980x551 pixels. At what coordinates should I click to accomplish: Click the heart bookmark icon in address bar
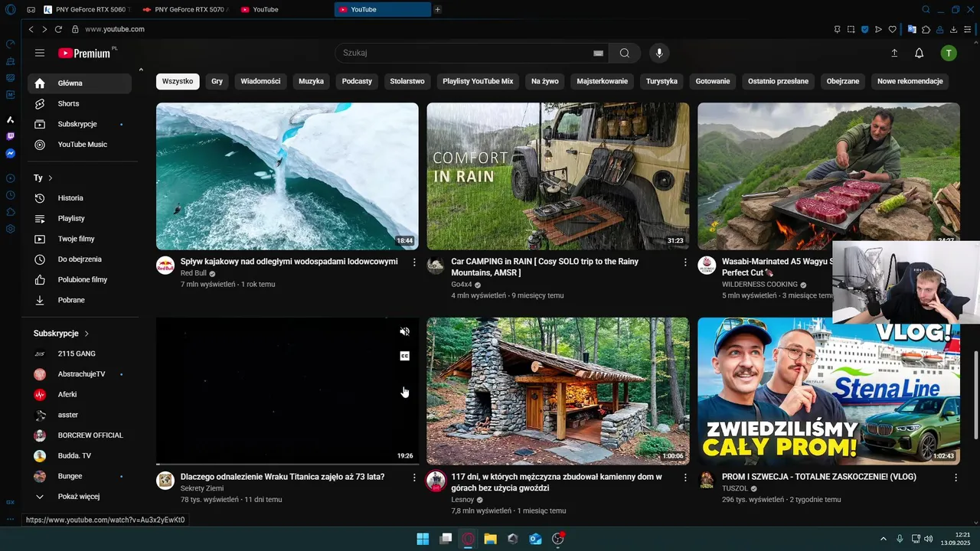893,29
